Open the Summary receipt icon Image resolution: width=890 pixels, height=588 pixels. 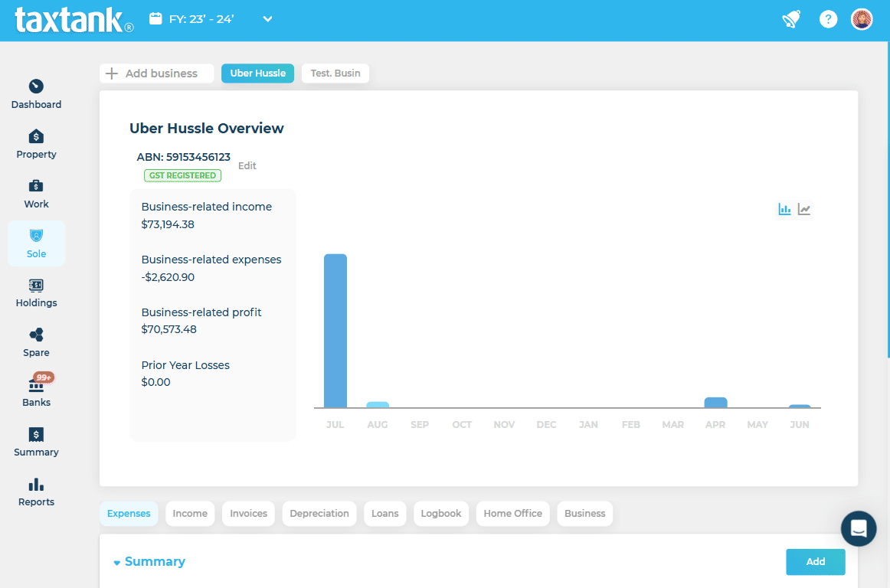pyautogui.click(x=36, y=435)
